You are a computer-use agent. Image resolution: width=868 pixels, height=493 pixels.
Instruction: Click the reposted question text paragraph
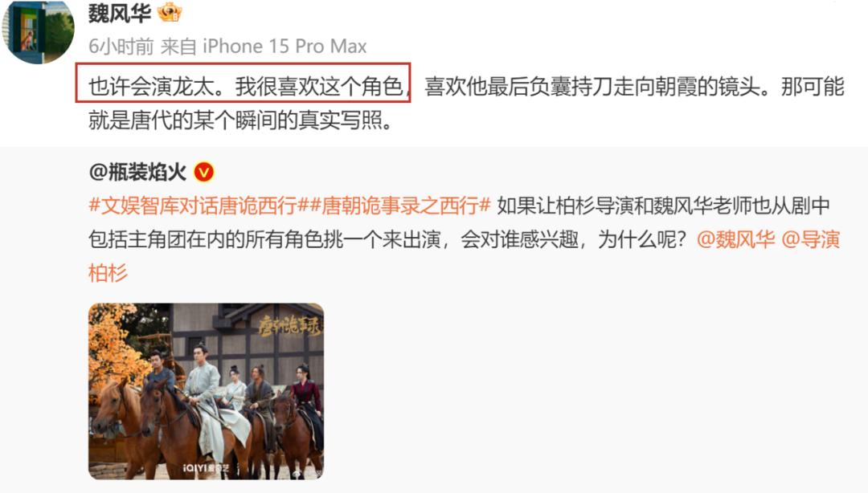pyautogui.click(x=464, y=239)
